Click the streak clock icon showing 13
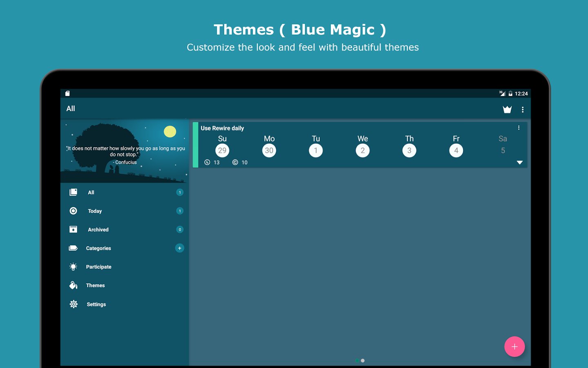 207,162
